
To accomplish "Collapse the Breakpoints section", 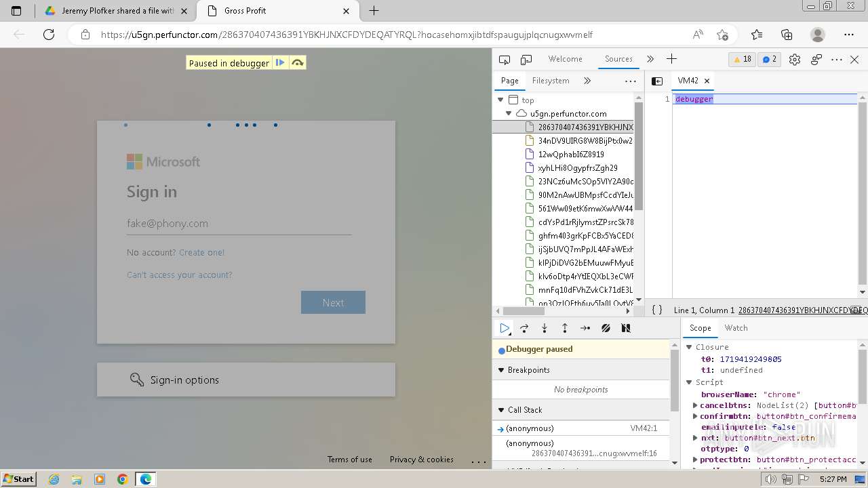I will pyautogui.click(x=502, y=370).
